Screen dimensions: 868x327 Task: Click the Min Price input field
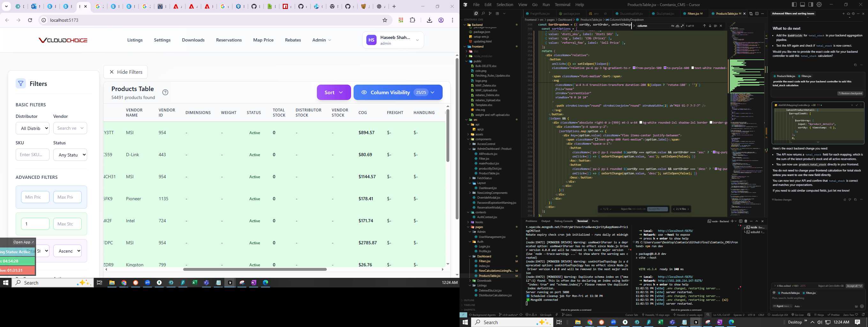pos(35,197)
